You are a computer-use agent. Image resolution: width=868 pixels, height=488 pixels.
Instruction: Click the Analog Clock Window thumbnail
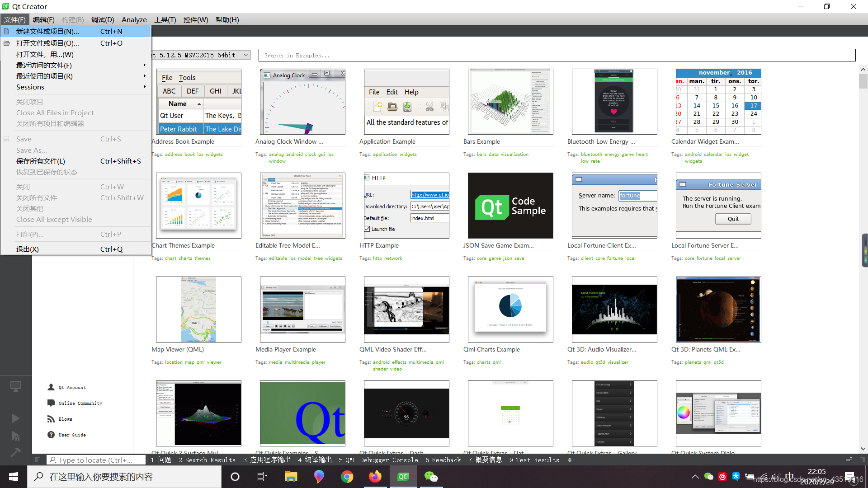302,101
